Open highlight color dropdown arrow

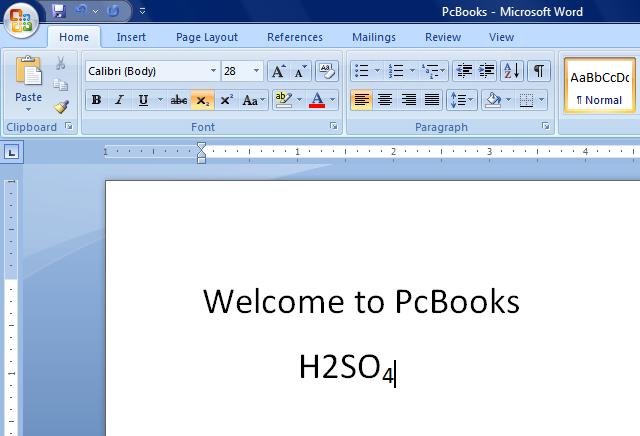[x=299, y=100]
